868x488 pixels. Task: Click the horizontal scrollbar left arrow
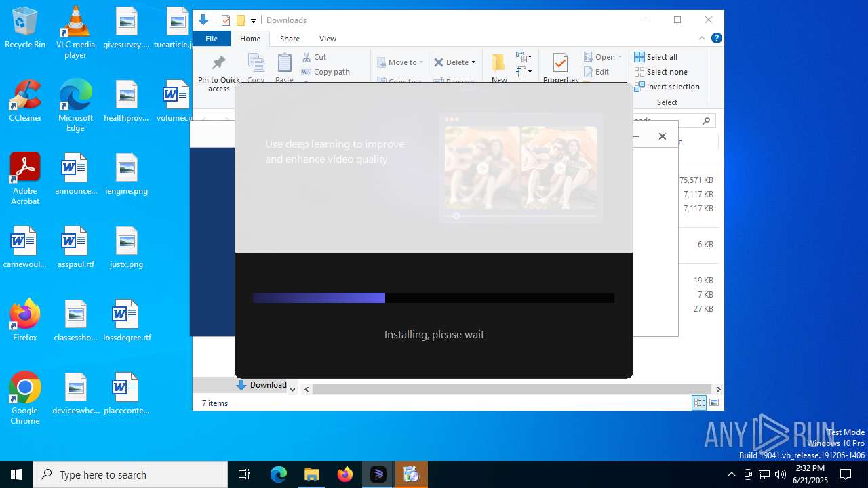pyautogui.click(x=307, y=389)
